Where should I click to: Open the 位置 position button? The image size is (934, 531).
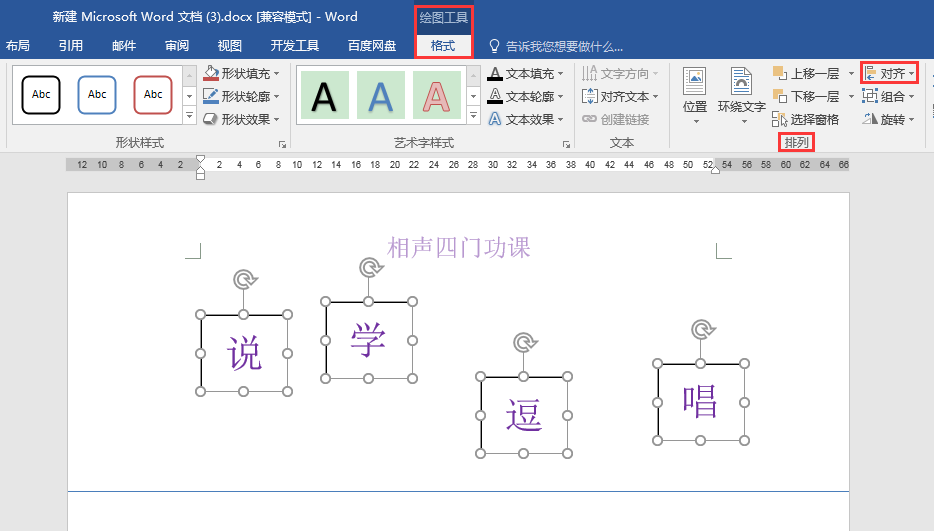pyautogui.click(x=695, y=95)
